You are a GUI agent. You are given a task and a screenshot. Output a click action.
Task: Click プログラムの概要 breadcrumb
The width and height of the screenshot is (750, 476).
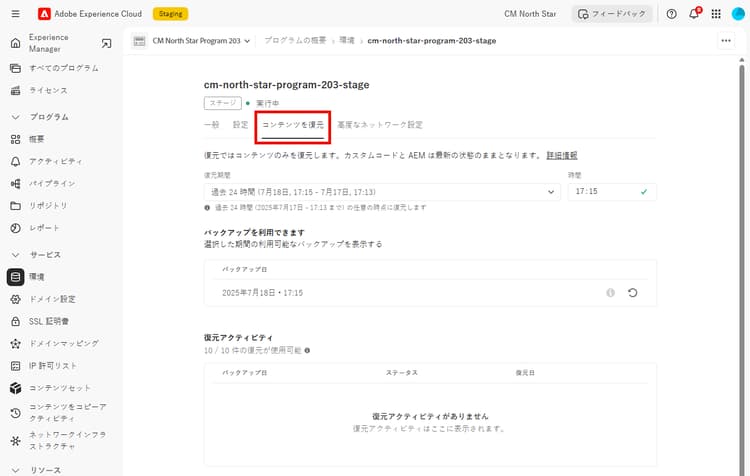295,41
